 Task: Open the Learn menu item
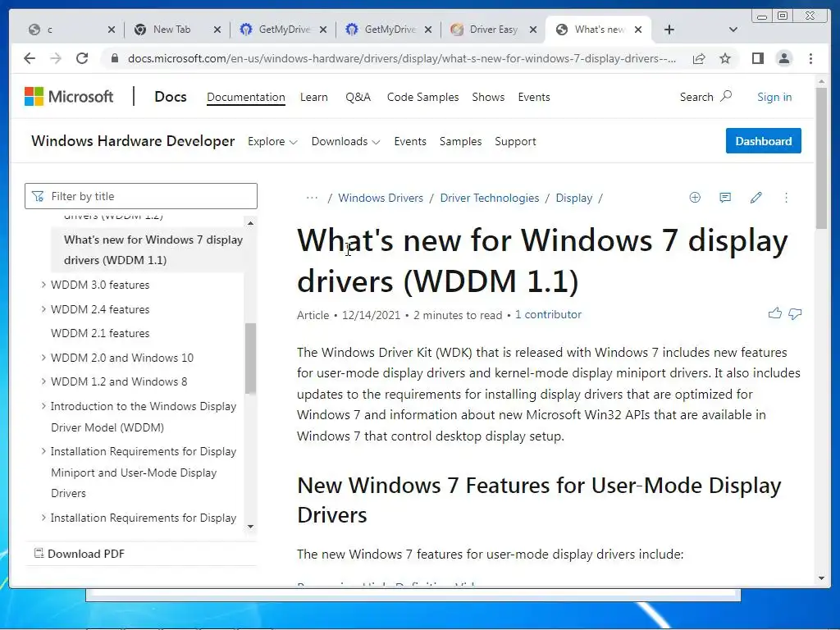click(x=314, y=97)
